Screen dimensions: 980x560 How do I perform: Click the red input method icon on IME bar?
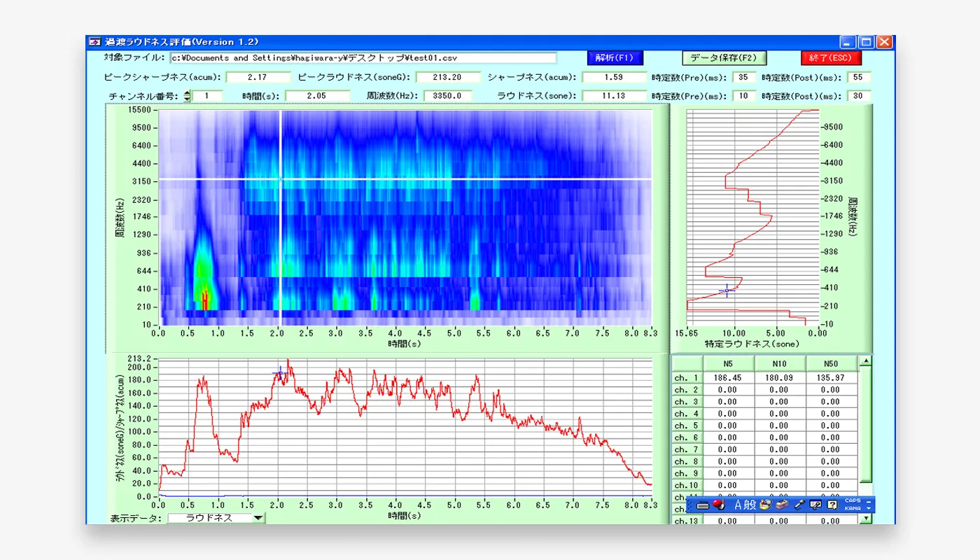coord(718,505)
